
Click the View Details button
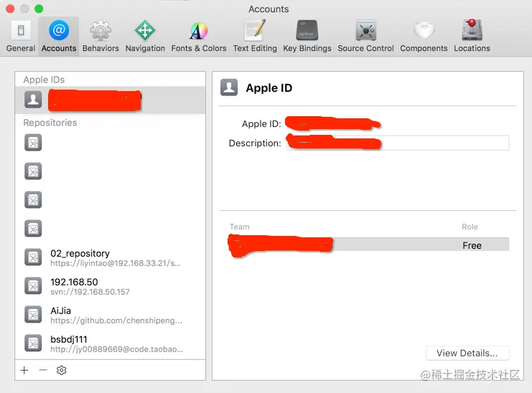(467, 353)
